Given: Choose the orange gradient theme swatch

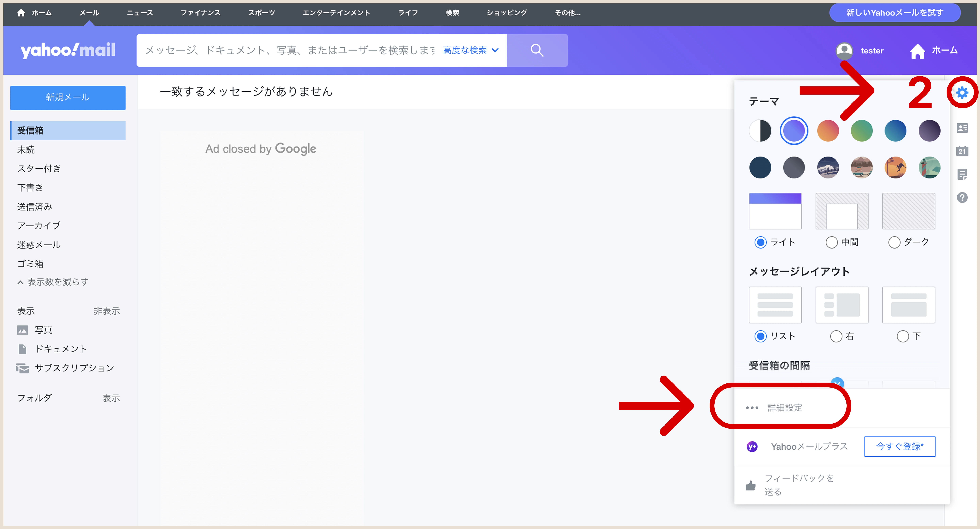Looking at the screenshot, I should tap(828, 131).
